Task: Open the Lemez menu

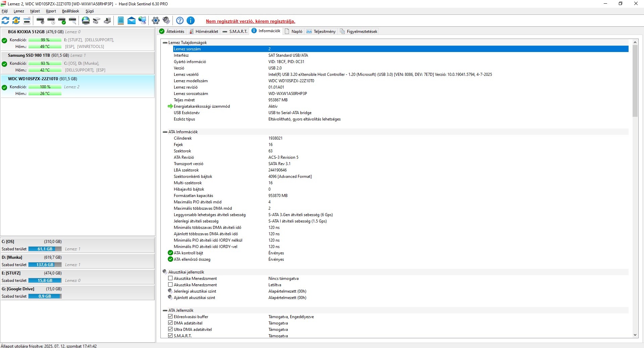Action: (x=19, y=11)
